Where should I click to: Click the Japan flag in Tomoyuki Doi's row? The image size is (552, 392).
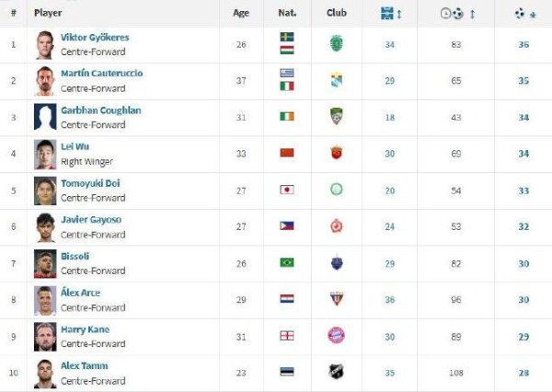(287, 190)
